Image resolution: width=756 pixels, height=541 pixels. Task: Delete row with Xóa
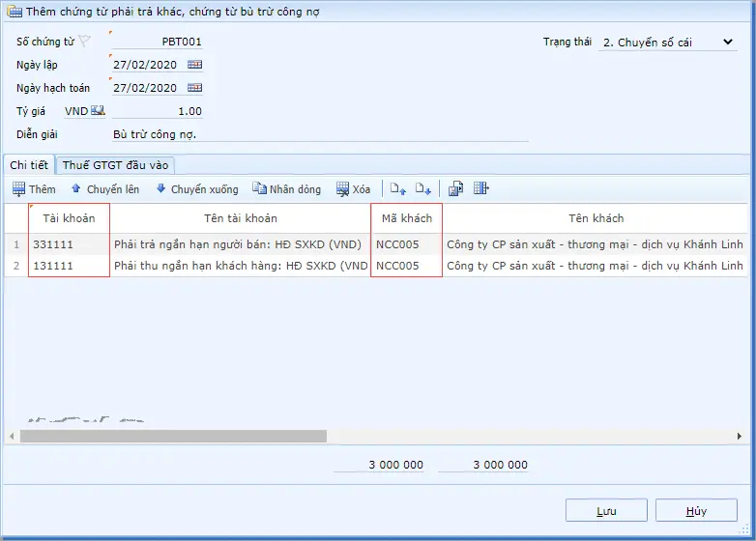point(353,189)
